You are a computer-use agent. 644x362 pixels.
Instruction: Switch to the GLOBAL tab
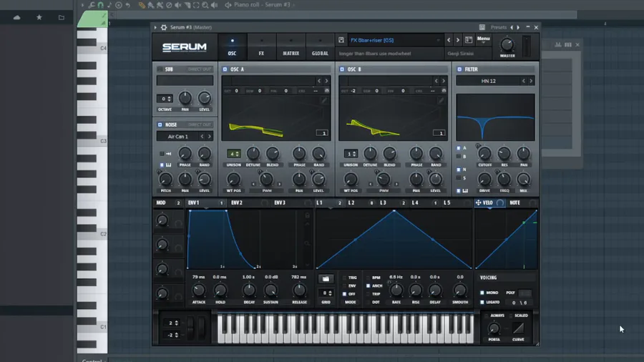(320, 47)
